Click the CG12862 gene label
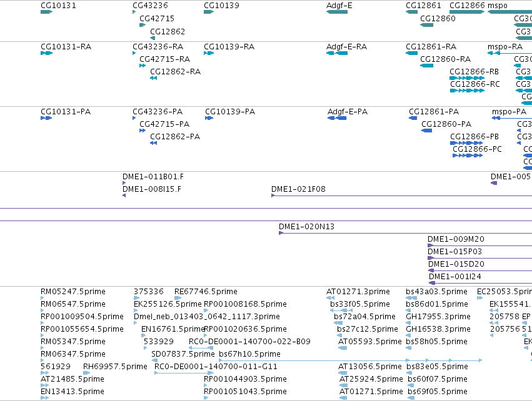Viewport: 532px width, 401px height. coord(168,31)
